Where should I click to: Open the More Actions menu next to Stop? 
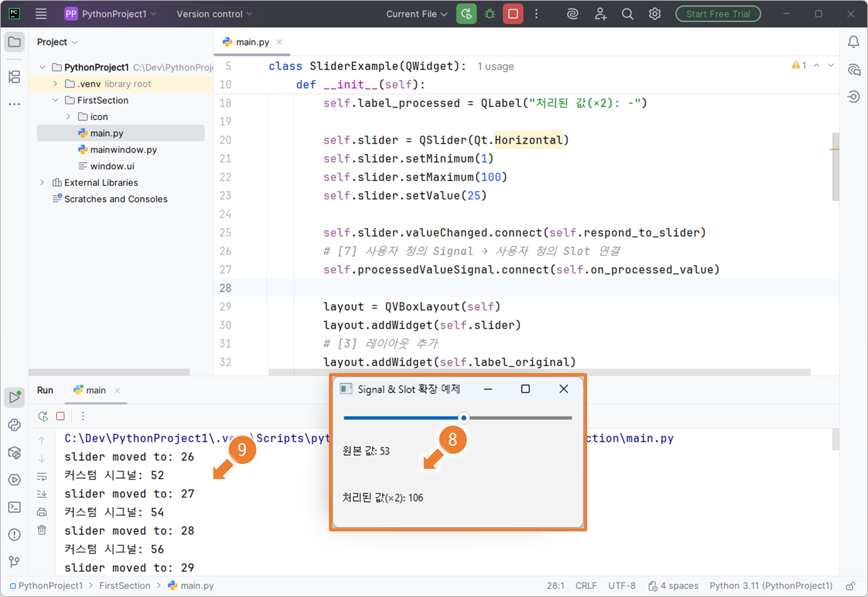click(x=537, y=14)
